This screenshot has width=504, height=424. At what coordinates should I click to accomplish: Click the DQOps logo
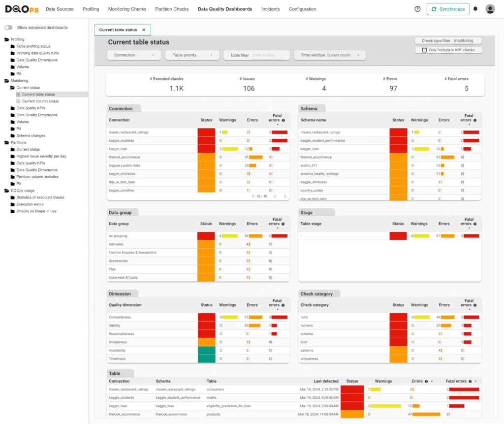pyautogui.click(x=22, y=9)
